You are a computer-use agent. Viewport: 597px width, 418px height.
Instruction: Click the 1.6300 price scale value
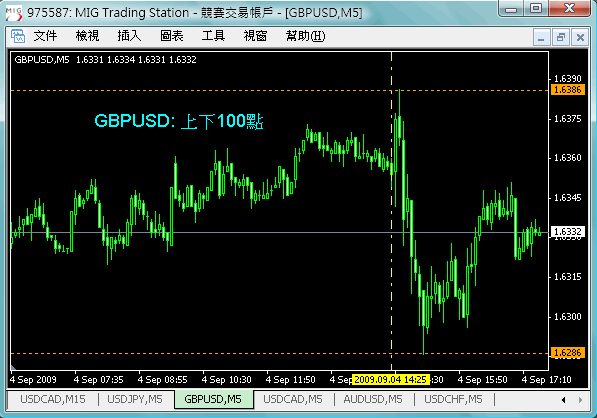(x=568, y=317)
